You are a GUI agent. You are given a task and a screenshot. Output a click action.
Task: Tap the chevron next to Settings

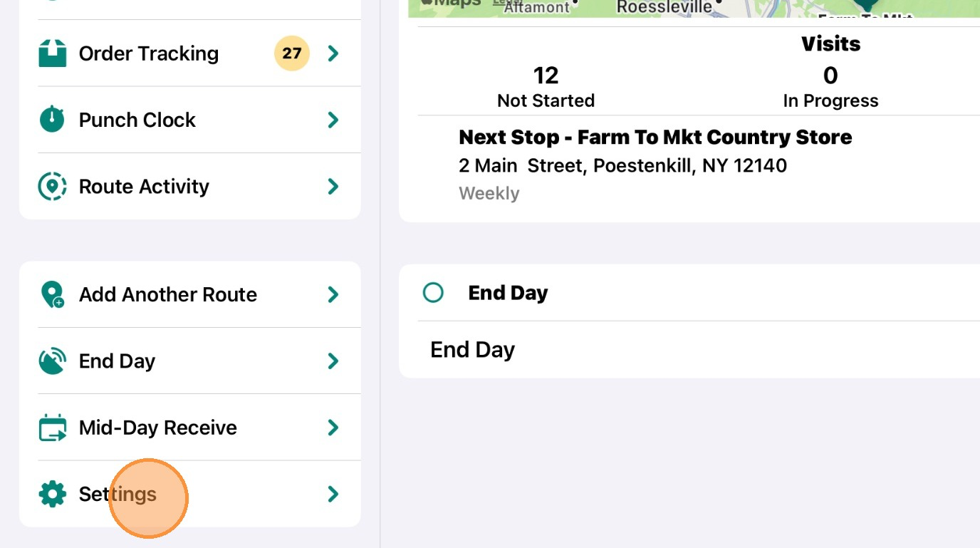pyautogui.click(x=333, y=494)
